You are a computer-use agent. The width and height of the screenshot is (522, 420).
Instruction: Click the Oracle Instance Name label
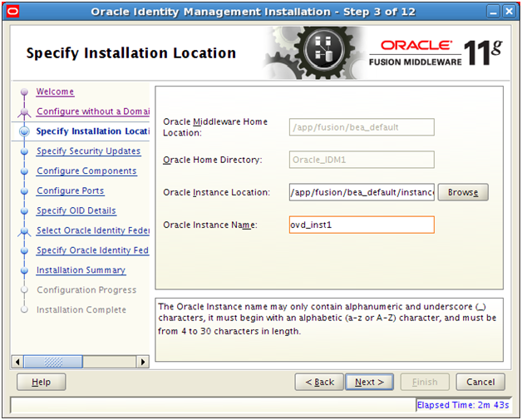pyautogui.click(x=210, y=225)
